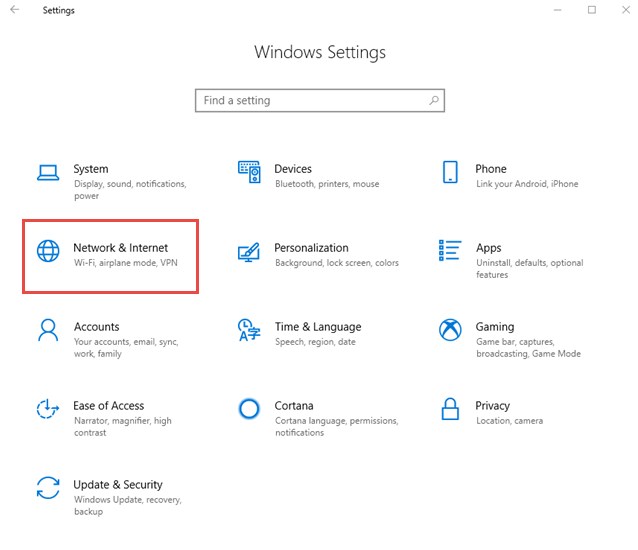Click 'Location, camera' description
Screen dimensions: 638x550
[509, 421]
